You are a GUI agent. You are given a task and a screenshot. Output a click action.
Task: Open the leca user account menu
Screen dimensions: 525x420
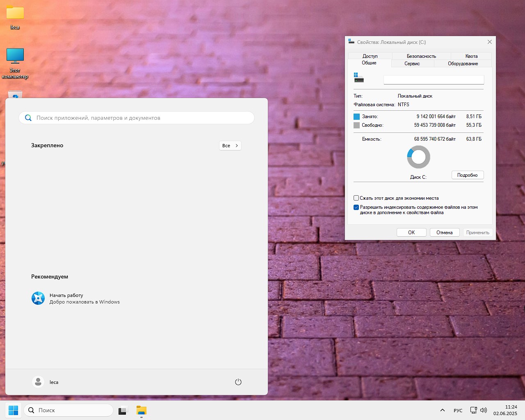tap(46, 382)
